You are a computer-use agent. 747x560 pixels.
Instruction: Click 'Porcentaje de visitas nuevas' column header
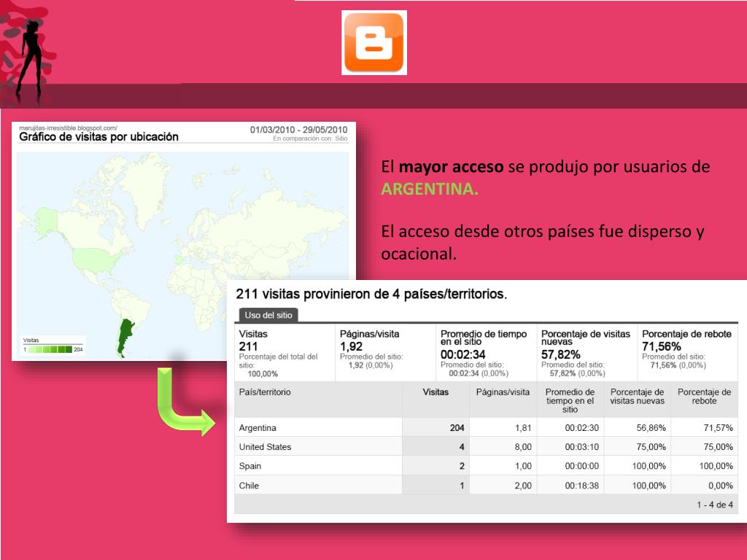637,396
